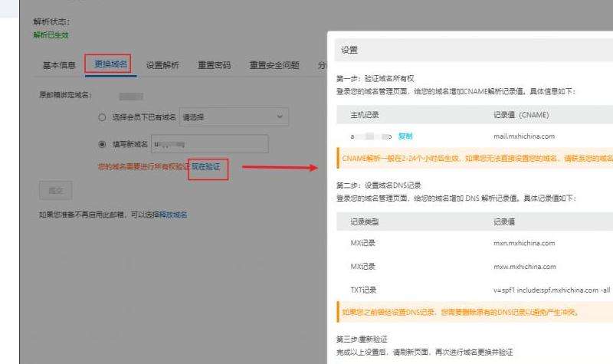Go to the 设置解析 tab

(x=162, y=65)
